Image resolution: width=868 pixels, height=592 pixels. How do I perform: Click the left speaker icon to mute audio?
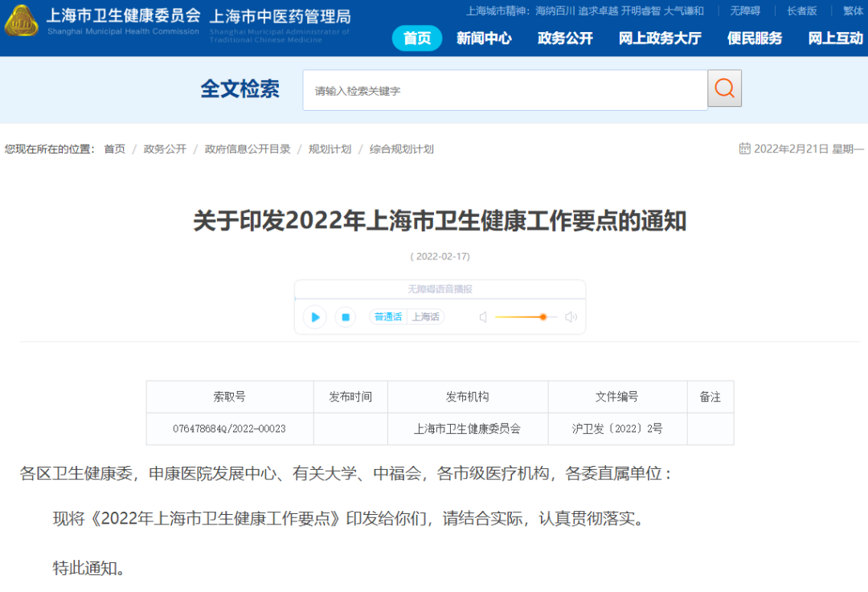pyautogui.click(x=484, y=317)
